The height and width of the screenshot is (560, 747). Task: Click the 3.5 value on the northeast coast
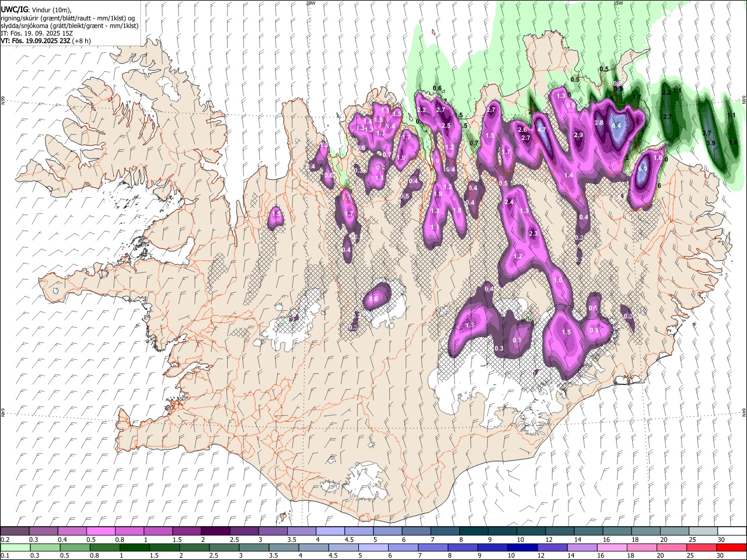619,89
